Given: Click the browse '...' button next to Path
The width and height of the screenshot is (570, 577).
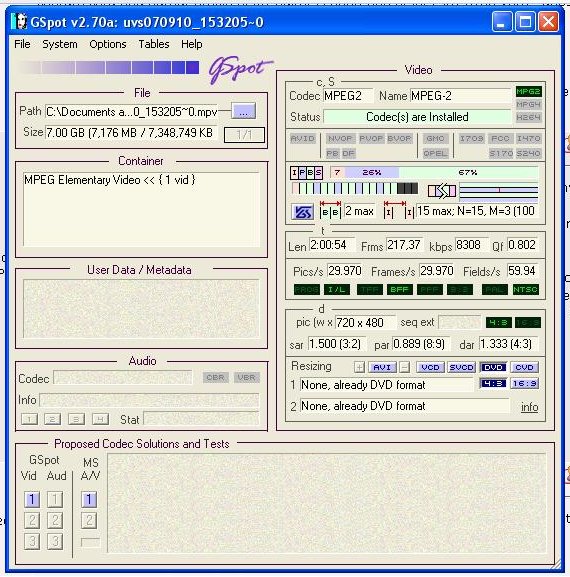Looking at the screenshot, I should 243,111.
